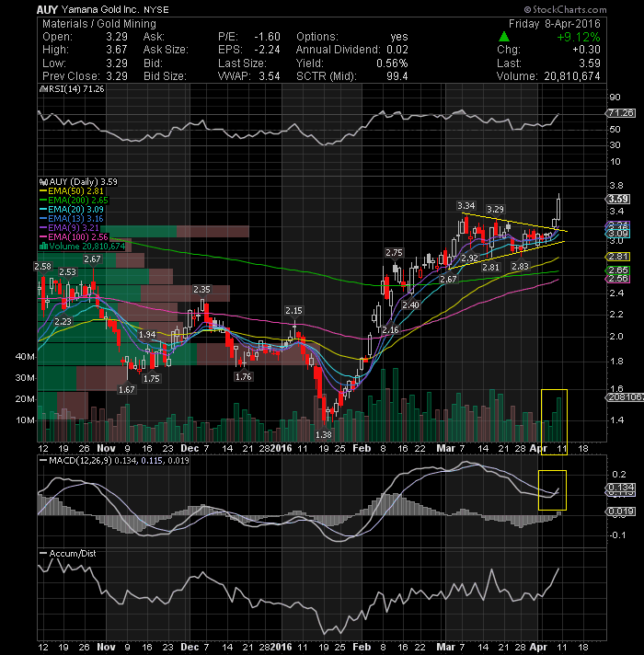This screenshot has width=644, height=655.
Task: Click the green 2.65 tag on right axis
Action: pos(618,270)
